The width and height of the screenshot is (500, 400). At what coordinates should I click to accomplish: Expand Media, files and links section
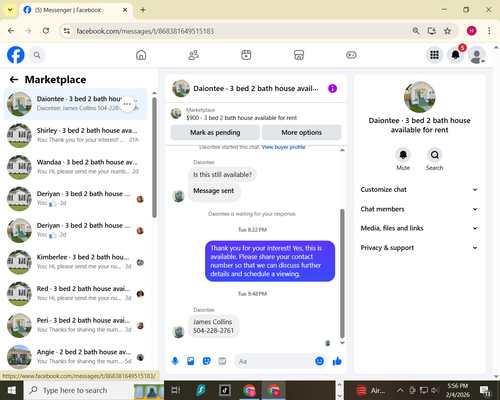click(419, 228)
